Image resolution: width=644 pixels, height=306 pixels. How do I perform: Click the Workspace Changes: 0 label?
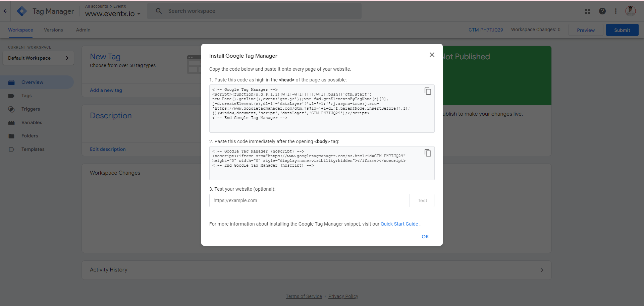coord(536,29)
